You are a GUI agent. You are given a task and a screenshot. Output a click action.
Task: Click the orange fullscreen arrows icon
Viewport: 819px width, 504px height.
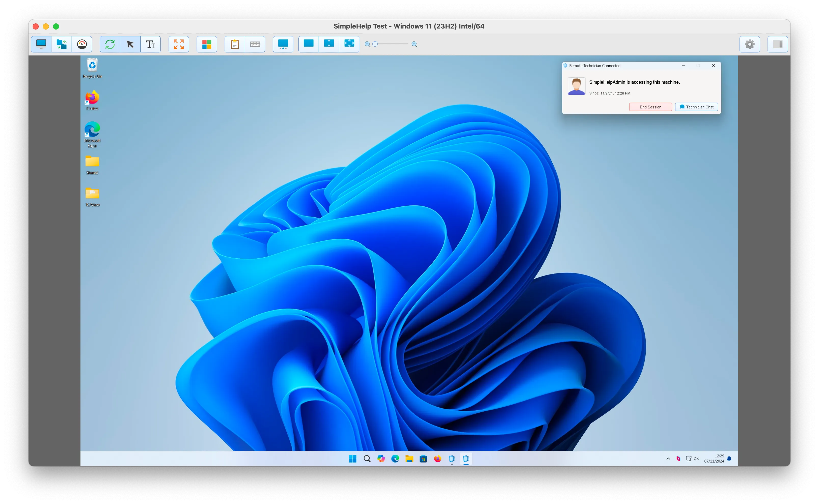click(179, 44)
